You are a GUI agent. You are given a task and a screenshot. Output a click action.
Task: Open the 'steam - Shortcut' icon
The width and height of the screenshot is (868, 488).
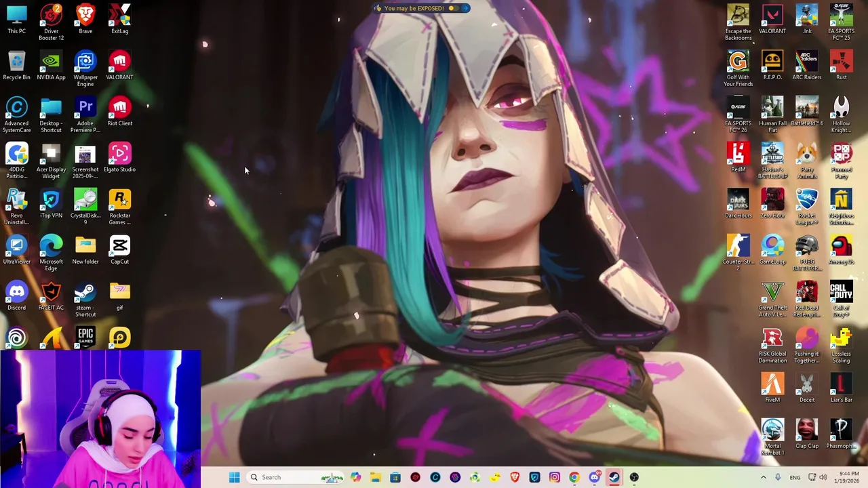(x=85, y=299)
